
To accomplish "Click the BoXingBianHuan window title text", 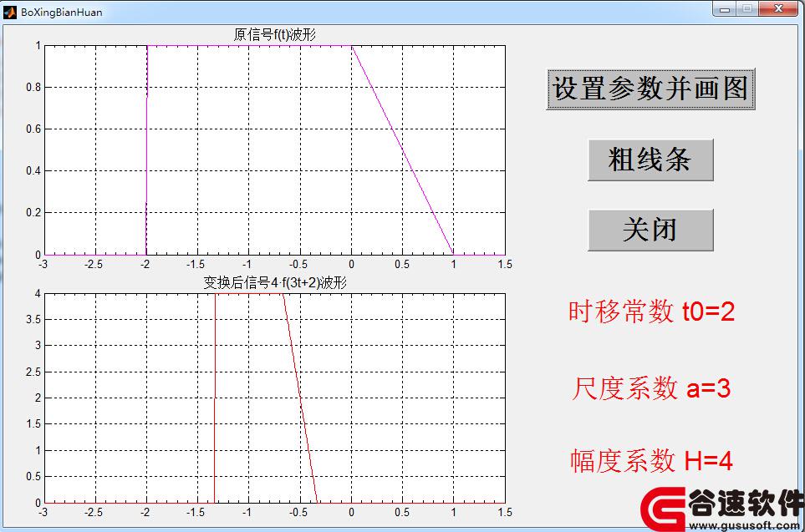I will 62,13.
